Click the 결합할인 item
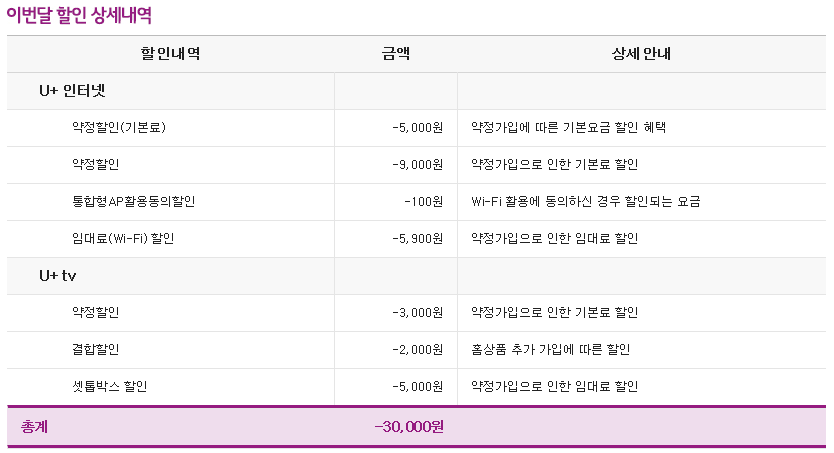The image size is (834, 453). point(96,350)
